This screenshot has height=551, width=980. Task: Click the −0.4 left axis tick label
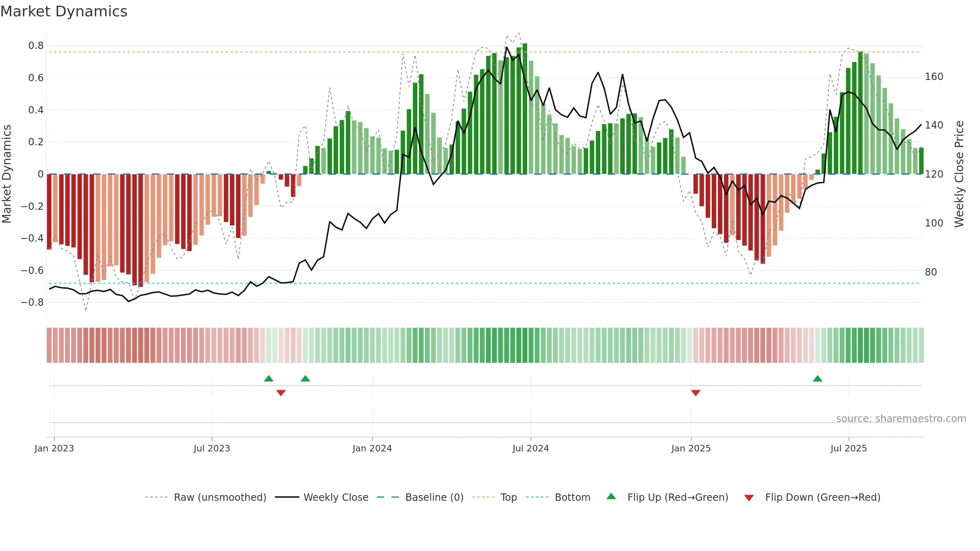(x=32, y=238)
